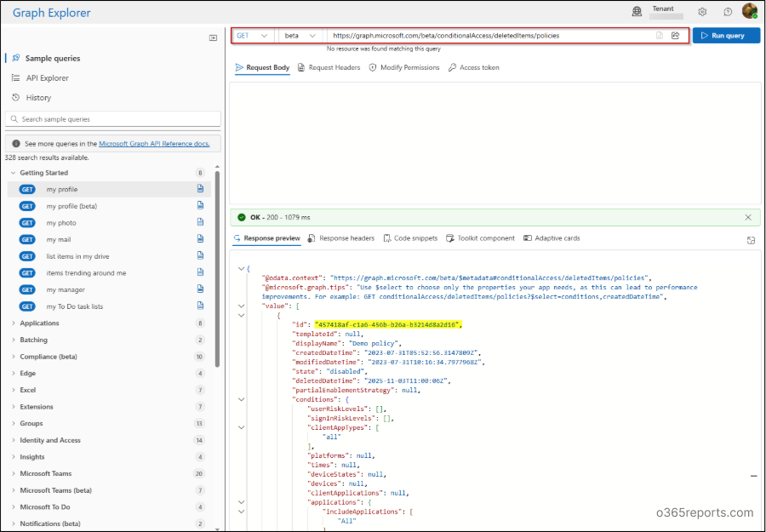Image resolution: width=766 pixels, height=532 pixels.
Task: Click the documentation icon in URL bar
Action: [x=660, y=36]
